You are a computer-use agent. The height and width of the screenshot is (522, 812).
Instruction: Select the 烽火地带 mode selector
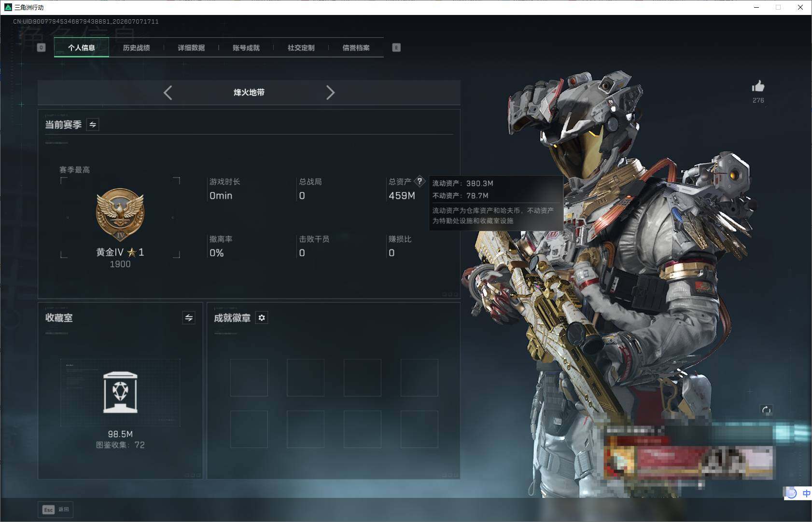[x=249, y=93]
